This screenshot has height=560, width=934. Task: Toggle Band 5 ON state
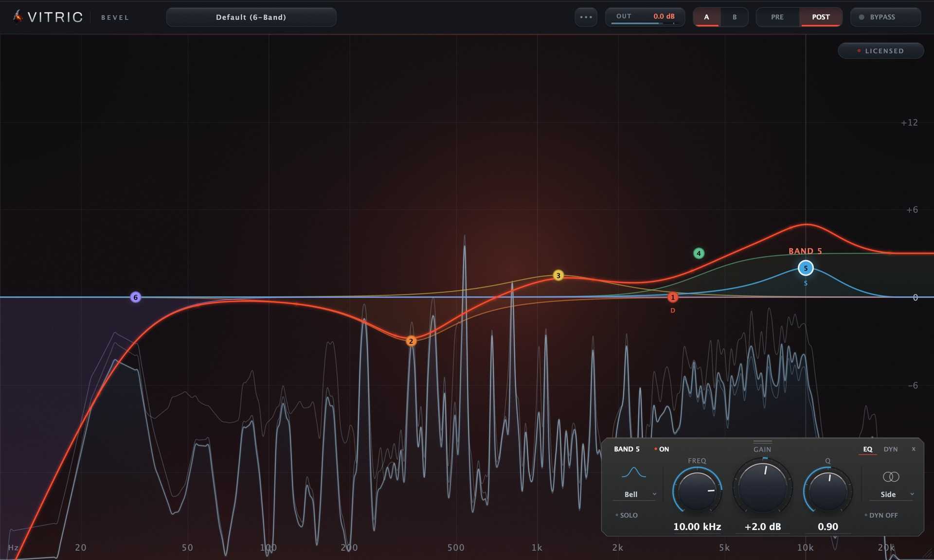[x=662, y=449]
